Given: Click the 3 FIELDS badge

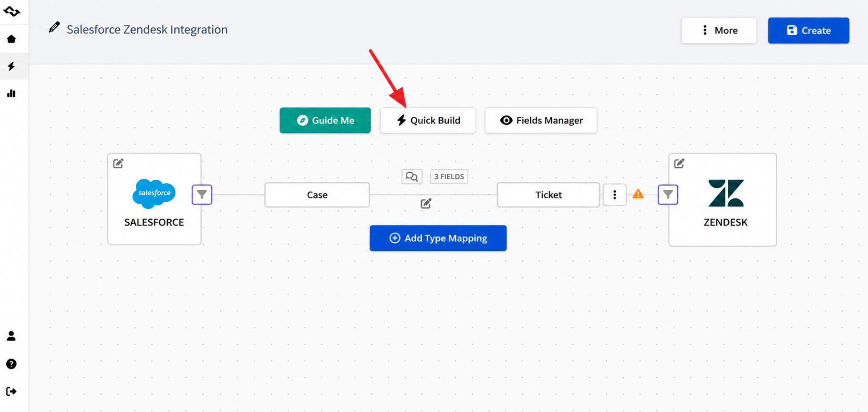Looking at the screenshot, I should [449, 177].
